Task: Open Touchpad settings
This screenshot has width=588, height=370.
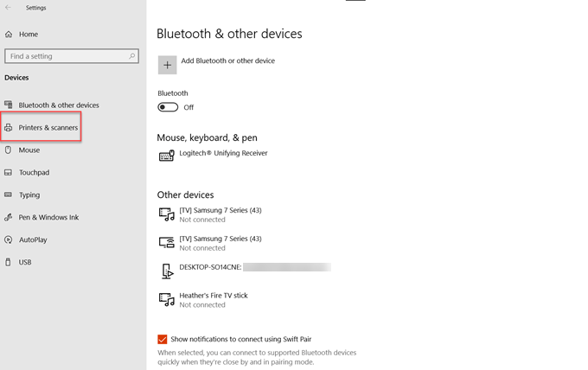Action: click(34, 172)
